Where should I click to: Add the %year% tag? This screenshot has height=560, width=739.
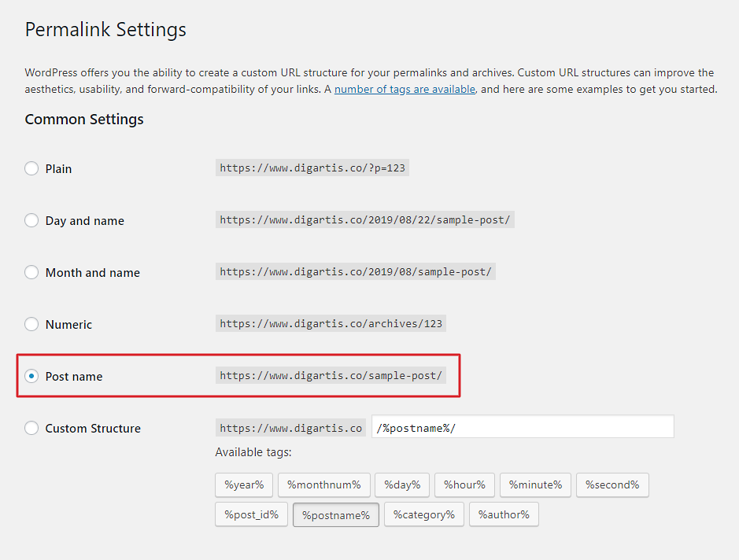pyautogui.click(x=244, y=485)
